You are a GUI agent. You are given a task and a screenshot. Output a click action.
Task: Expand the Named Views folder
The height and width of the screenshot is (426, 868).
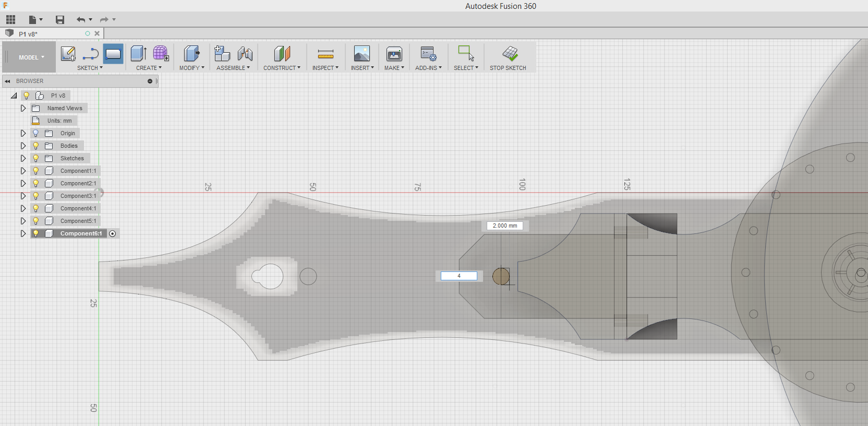[23, 108]
